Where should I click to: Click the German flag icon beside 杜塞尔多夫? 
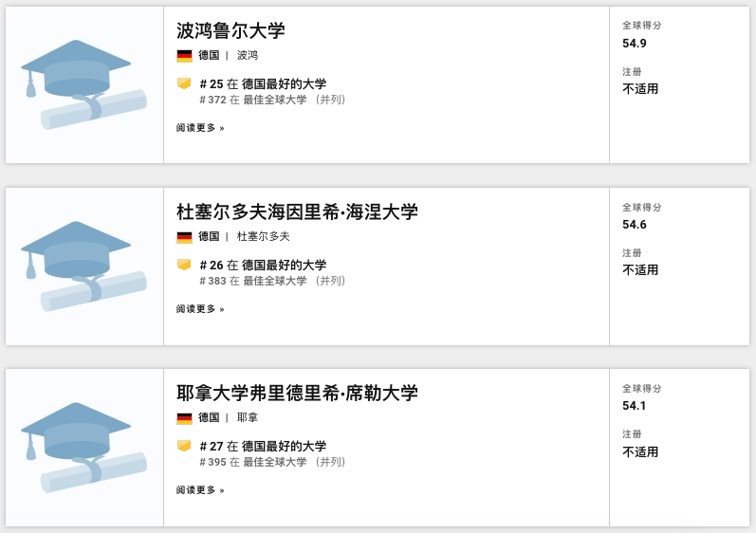coord(184,237)
